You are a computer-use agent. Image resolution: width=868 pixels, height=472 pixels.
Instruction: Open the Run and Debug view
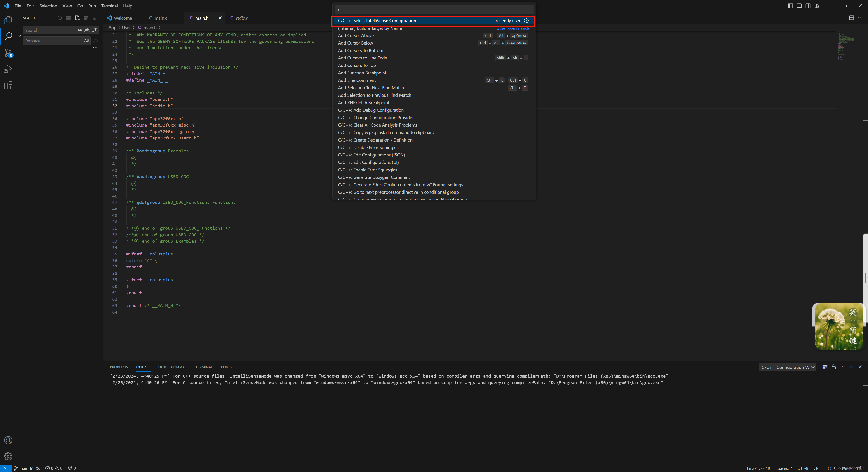(8, 69)
